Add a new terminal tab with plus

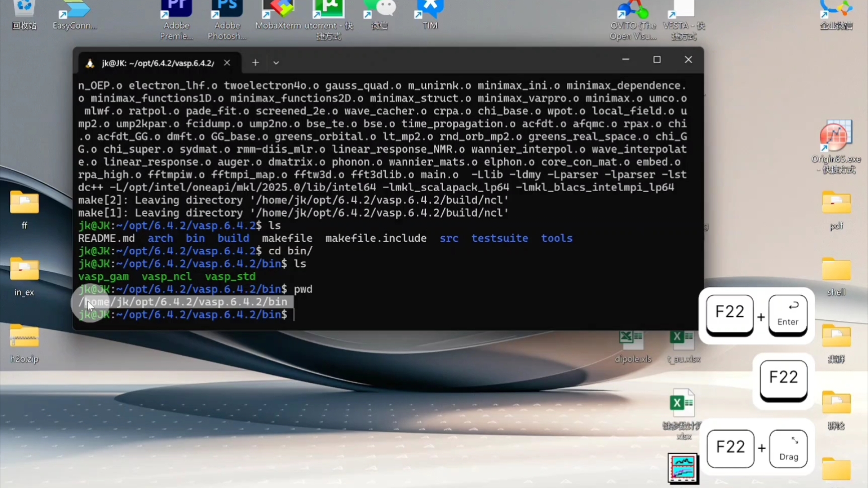pyautogui.click(x=255, y=63)
